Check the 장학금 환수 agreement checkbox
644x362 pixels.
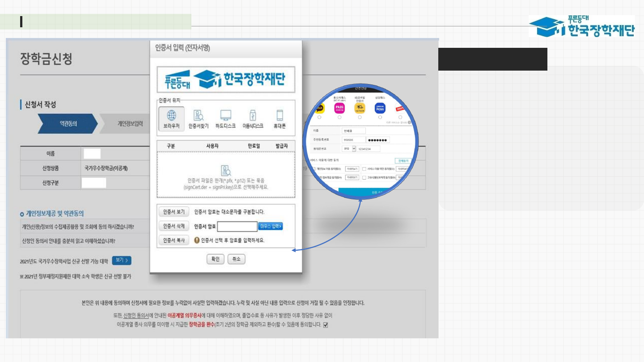[x=326, y=325]
